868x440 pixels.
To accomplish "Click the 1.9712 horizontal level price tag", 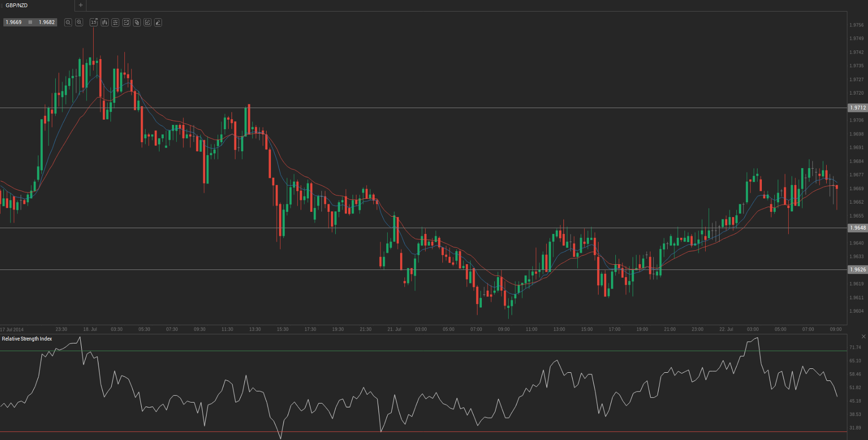I will (x=857, y=108).
